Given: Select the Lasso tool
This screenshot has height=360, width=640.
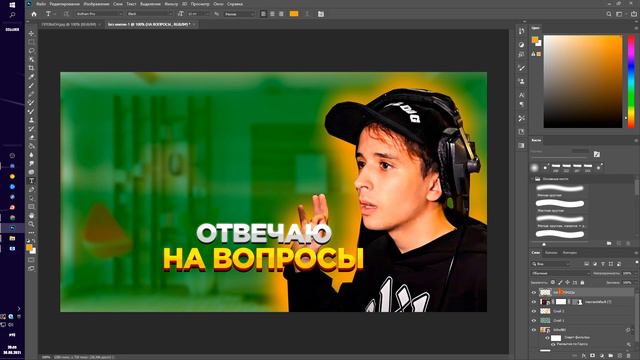Looking at the screenshot, I should (31, 51).
